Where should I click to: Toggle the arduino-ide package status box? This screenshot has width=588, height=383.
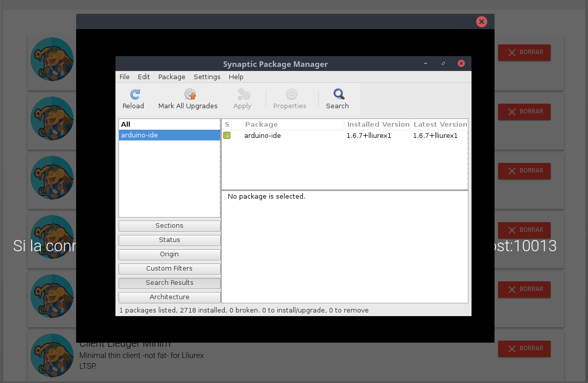227,135
